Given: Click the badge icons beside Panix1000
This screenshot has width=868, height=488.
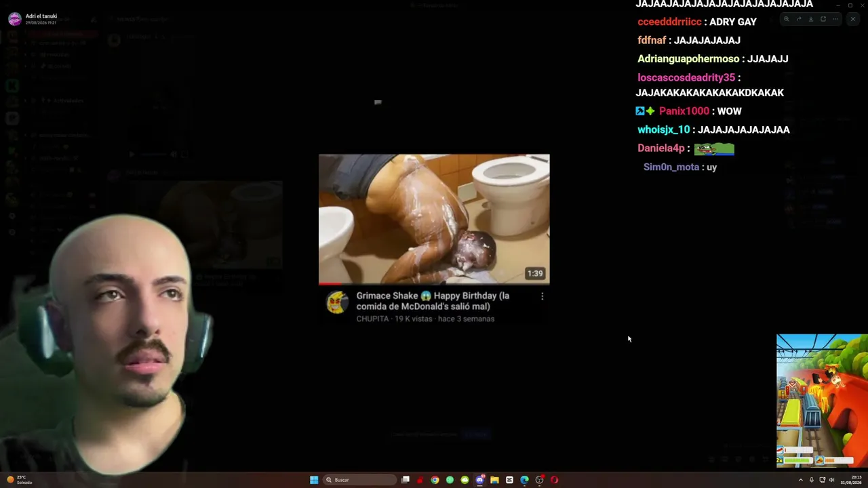Looking at the screenshot, I should (x=645, y=111).
